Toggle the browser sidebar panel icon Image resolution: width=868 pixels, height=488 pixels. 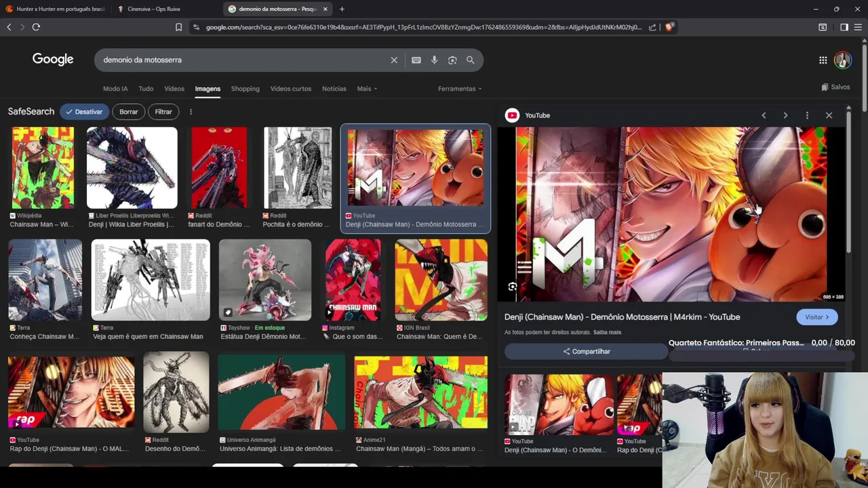(x=844, y=27)
